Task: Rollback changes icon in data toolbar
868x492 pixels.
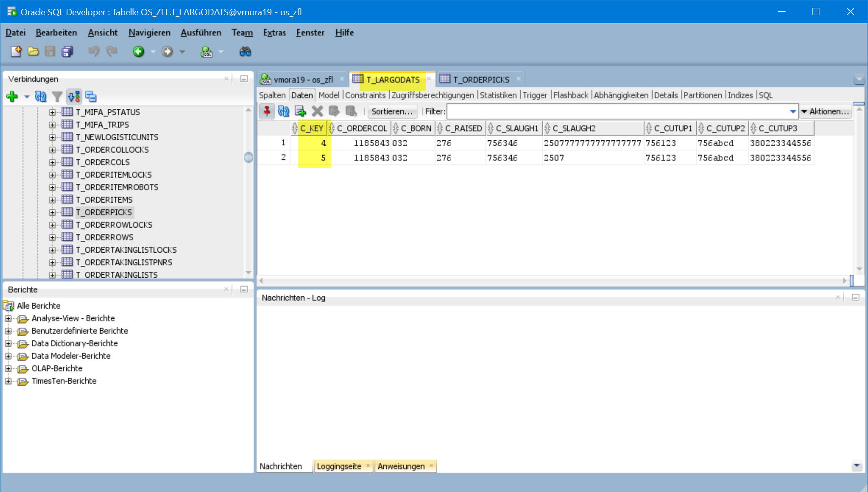Action: point(351,111)
